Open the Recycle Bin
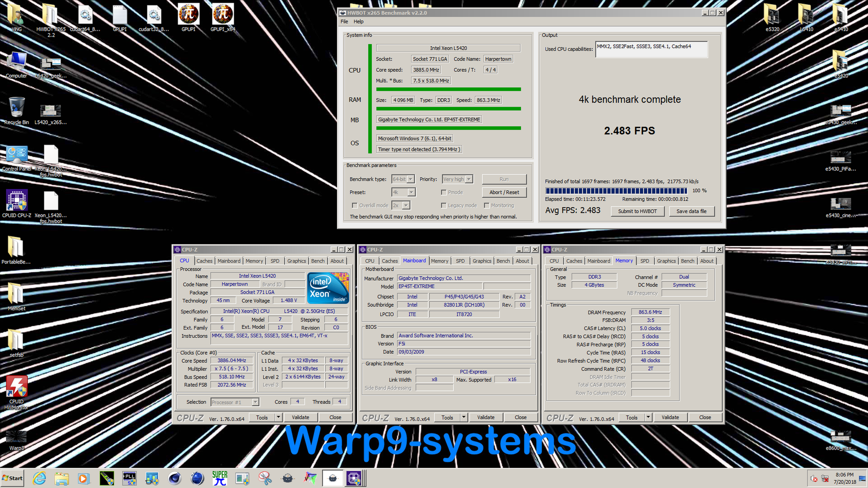 (16, 111)
